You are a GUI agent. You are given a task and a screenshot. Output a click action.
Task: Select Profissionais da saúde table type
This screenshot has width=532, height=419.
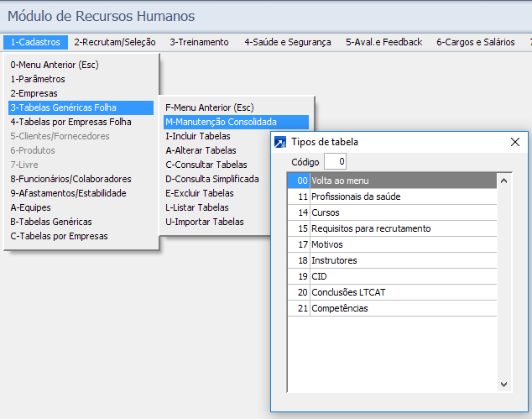point(356,196)
